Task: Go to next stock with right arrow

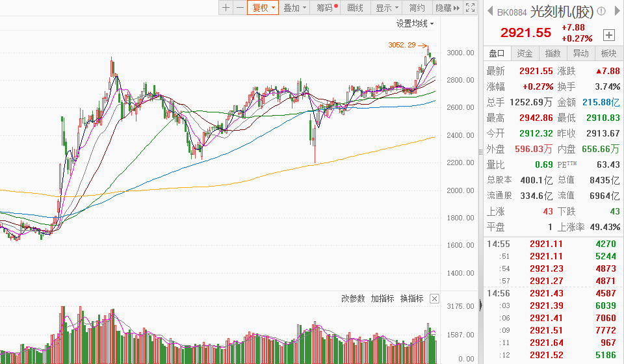Action: [x=616, y=11]
